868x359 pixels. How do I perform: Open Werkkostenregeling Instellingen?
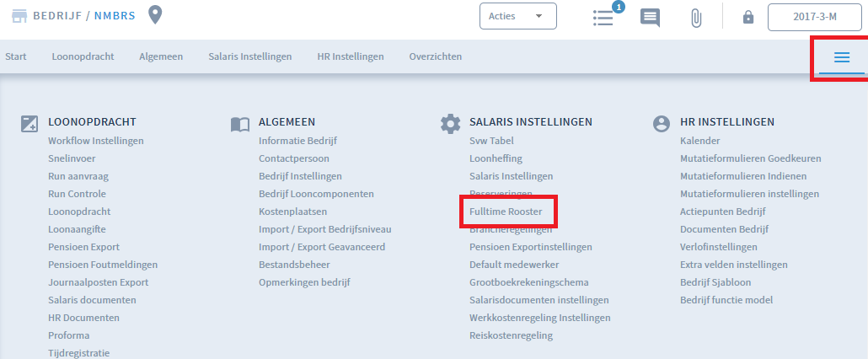point(540,318)
